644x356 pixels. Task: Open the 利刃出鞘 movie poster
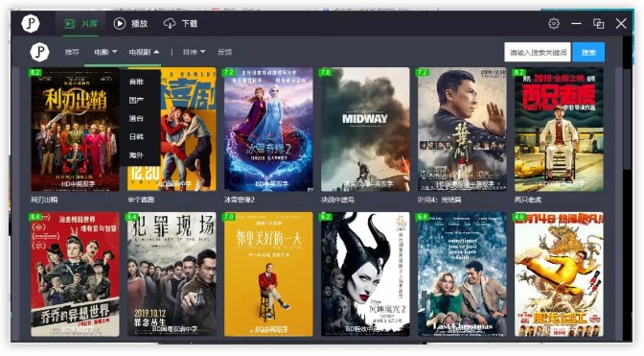coord(75,130)
